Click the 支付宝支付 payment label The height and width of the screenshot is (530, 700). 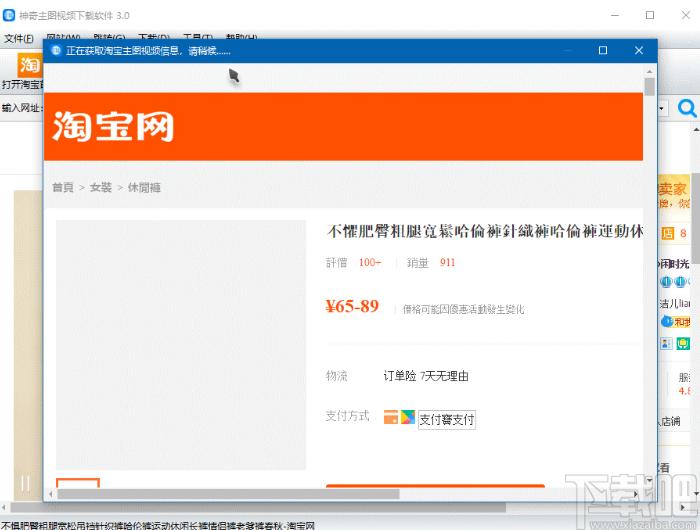(x=446, y=420)
